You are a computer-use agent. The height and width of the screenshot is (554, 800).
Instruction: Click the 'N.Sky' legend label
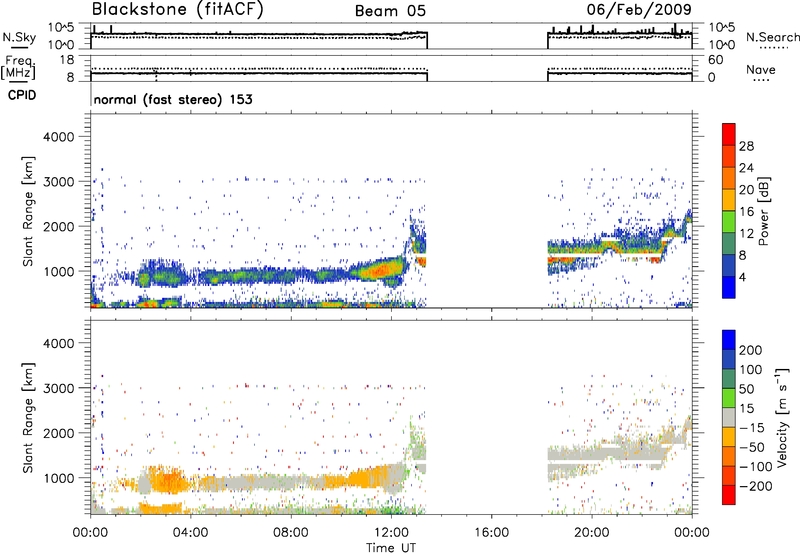point(19,37)
